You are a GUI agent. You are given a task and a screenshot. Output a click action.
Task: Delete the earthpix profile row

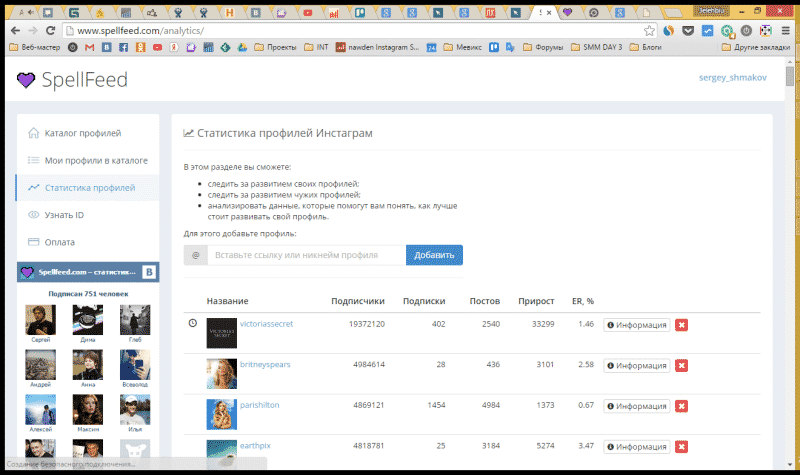point(681,446)
